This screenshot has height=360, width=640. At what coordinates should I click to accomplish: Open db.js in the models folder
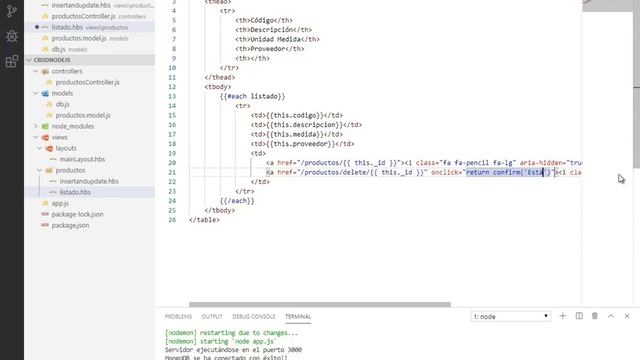(x=62, y=104)
